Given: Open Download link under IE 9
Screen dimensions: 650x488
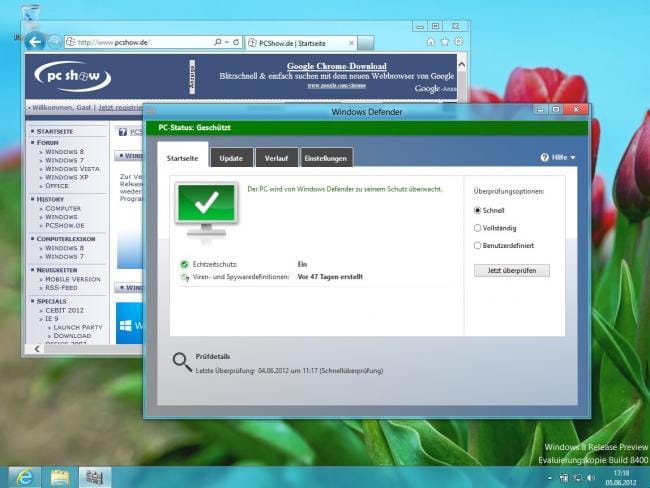Looking at the screenshot, I should 72,335.
